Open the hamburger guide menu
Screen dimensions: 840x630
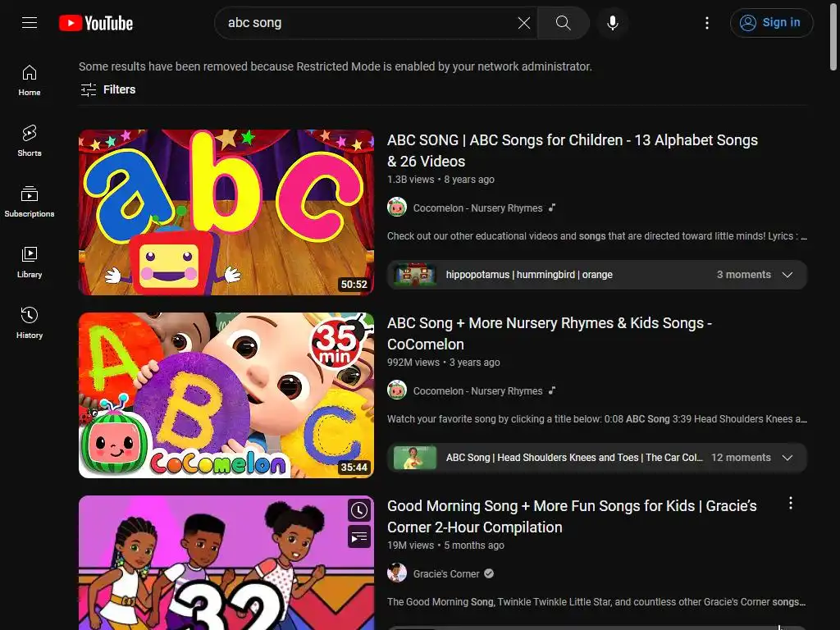[x=30, y=22]
